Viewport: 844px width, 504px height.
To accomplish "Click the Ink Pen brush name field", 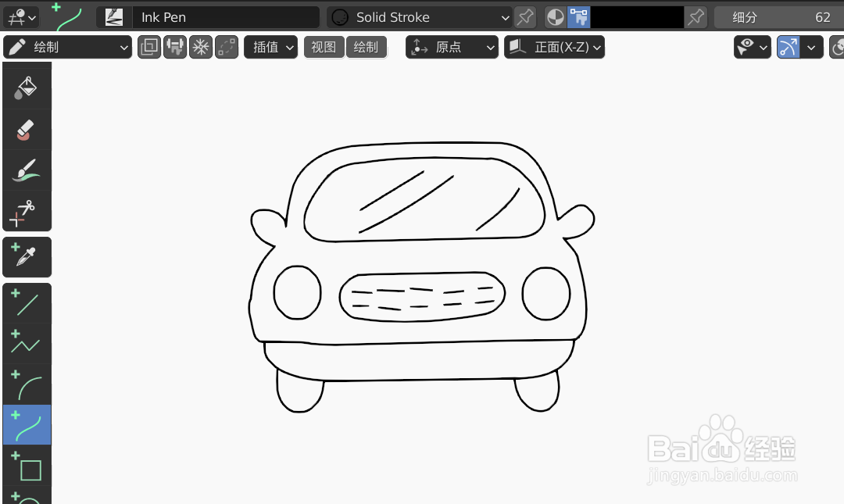I will [x=226, y=17].
